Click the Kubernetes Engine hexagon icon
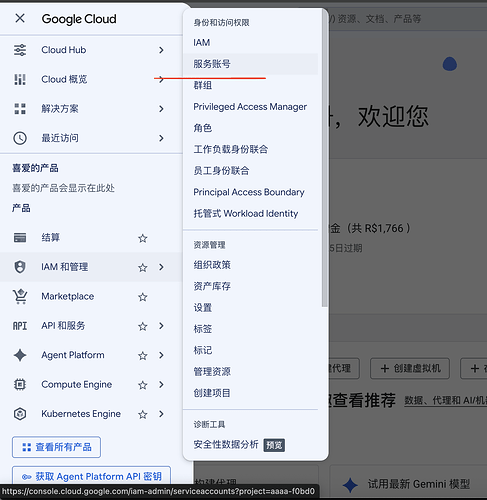The width and height of the screenshot is (487, 500). [20, 414]
